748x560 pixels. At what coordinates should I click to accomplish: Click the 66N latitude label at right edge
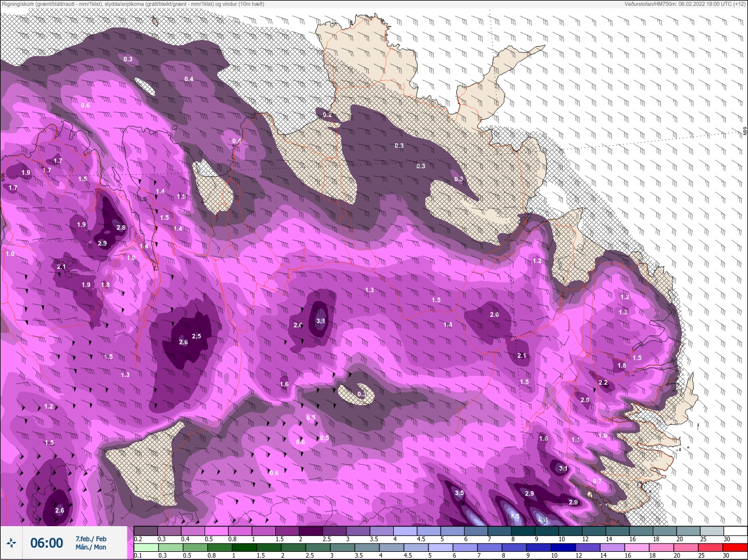(x=744, y=132)
